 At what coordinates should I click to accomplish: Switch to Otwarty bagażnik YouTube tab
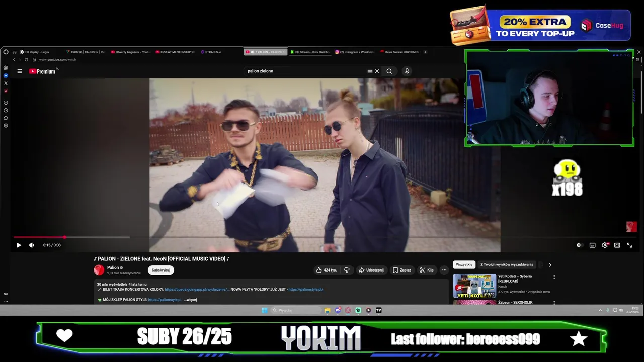click(x=131, y=52)
